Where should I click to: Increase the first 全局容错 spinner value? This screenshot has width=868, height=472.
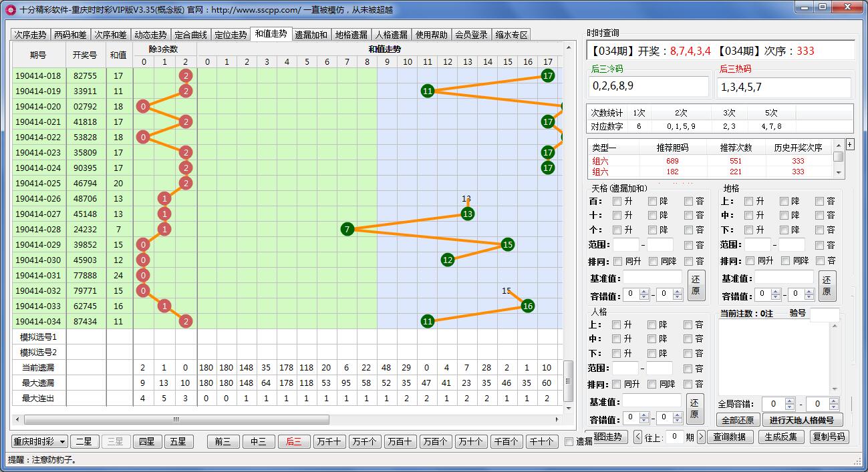(x=788, y=401)
